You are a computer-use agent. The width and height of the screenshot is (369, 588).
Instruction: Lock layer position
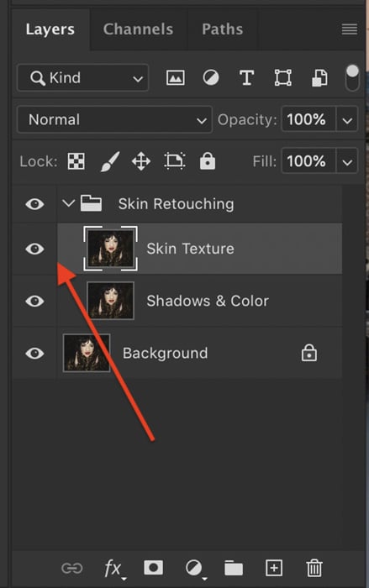[x=141, y=161]
